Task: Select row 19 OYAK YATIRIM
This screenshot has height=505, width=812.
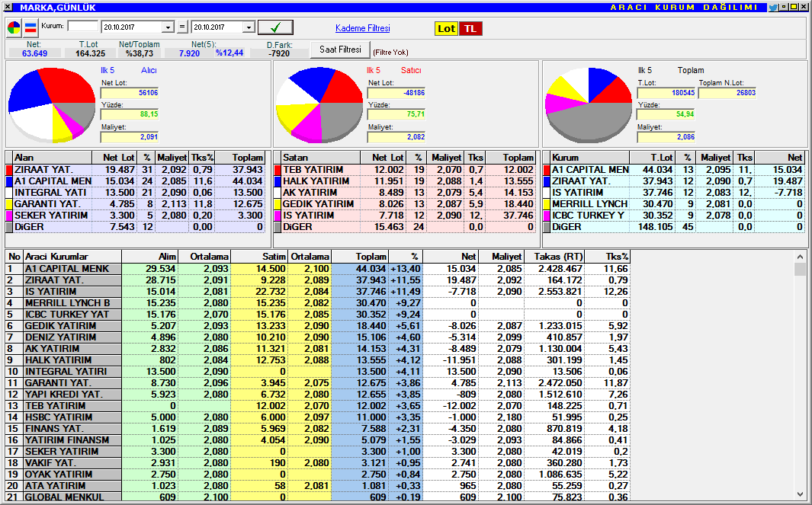Action: coord(318,474)
